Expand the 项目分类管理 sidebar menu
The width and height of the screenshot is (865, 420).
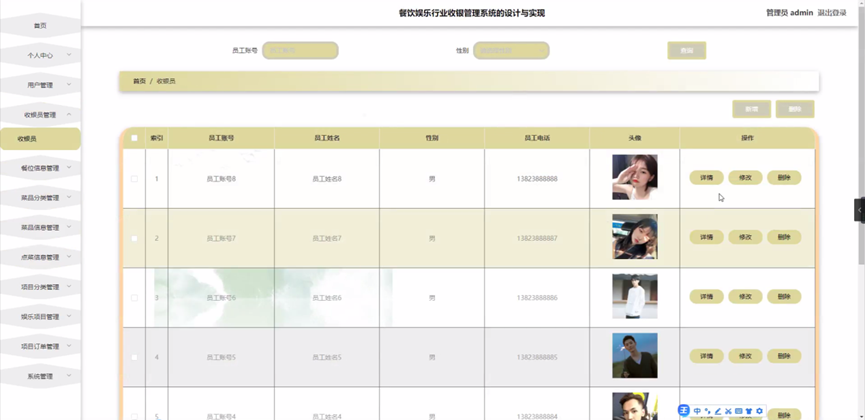pos(40,287)
